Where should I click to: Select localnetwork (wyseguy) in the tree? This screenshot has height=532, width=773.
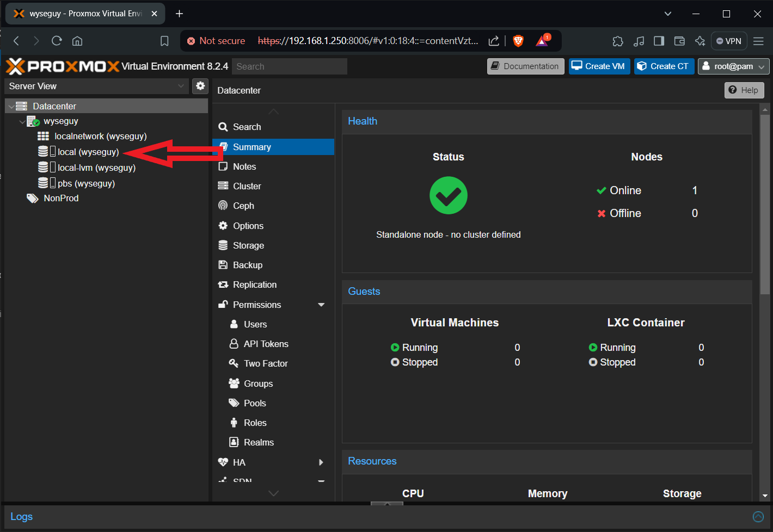(x=101, y=136)
